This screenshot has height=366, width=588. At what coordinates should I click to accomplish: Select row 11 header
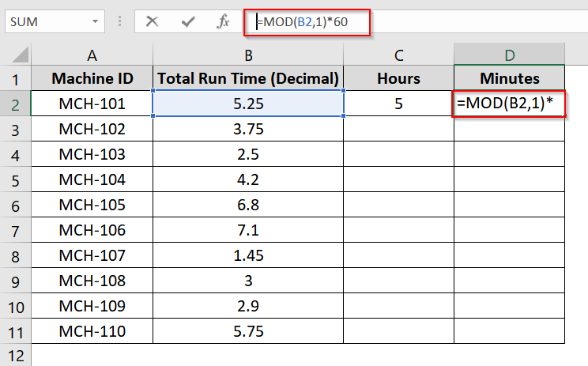click(x=15, y=331)
